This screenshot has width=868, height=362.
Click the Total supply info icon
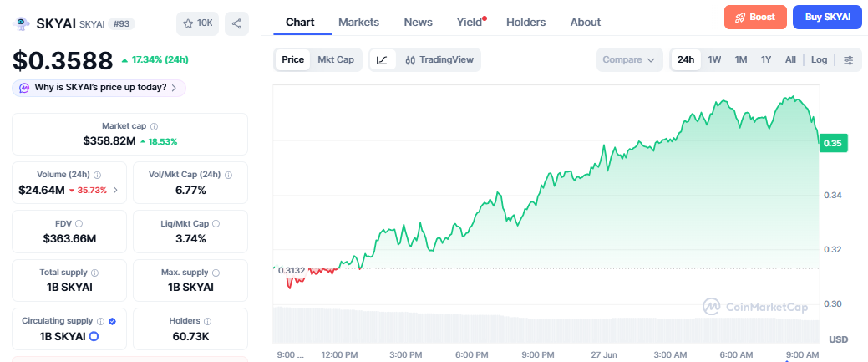click(94, 273)
